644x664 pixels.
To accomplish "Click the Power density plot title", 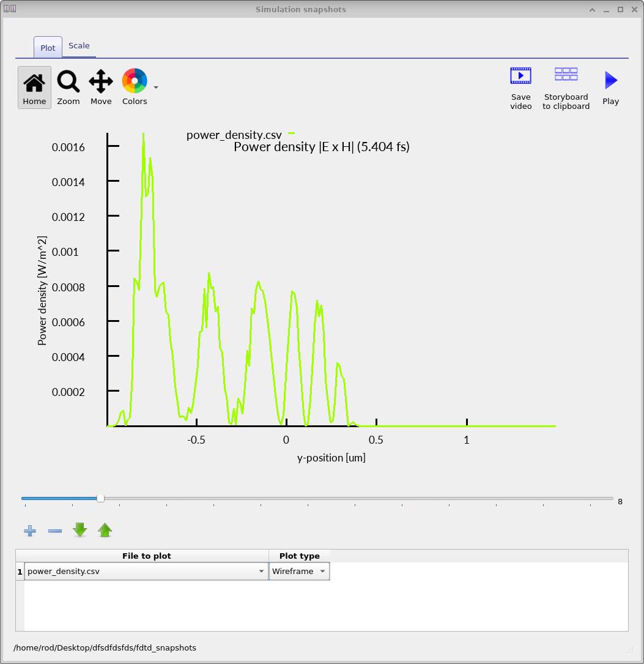I will tap(322, 147).
